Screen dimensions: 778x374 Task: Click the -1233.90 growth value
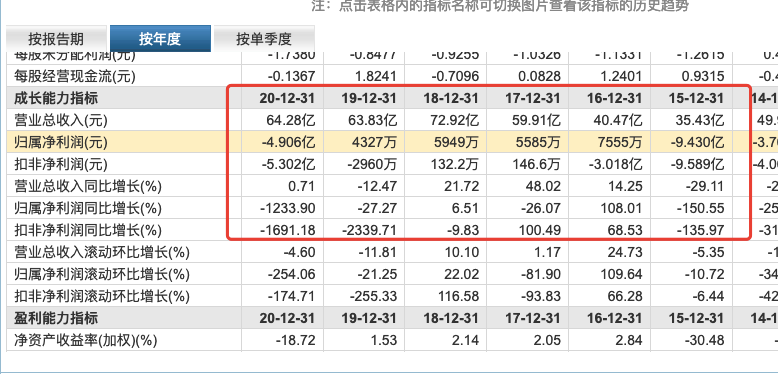coord(288,208)
